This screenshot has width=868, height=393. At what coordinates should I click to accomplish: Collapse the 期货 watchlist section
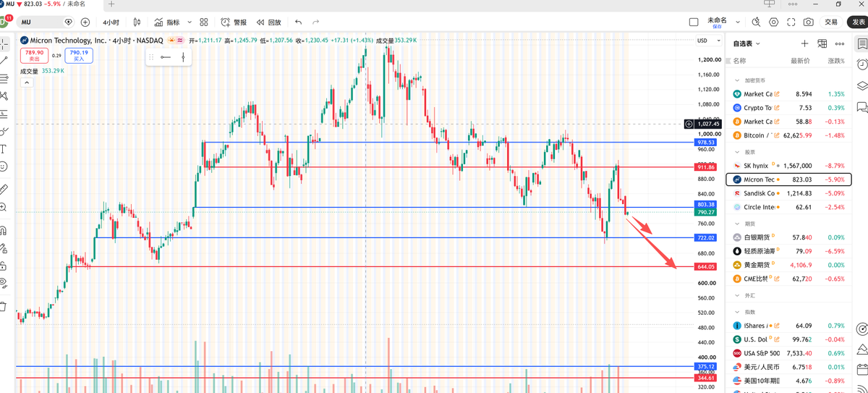[x=738, y=224]
